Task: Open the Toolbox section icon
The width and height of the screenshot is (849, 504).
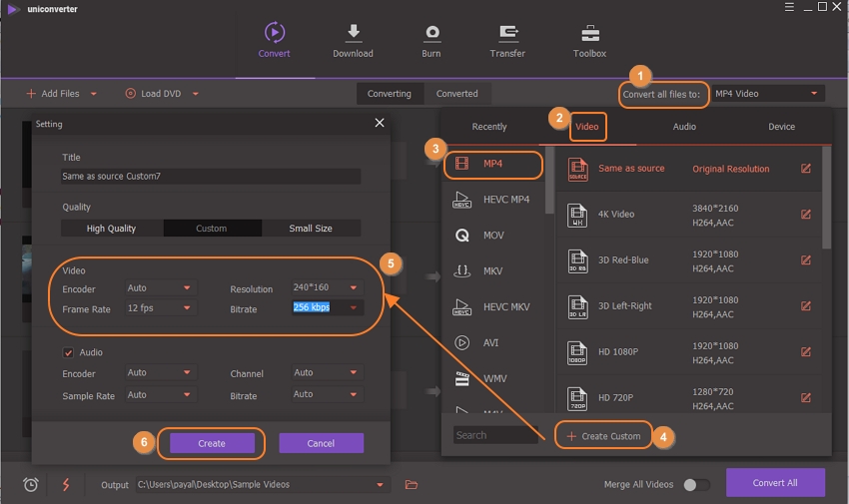Action: (x=590, y=34)
